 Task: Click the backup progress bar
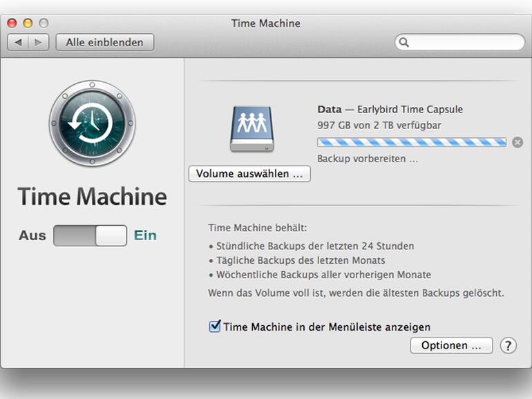(412, 142)
